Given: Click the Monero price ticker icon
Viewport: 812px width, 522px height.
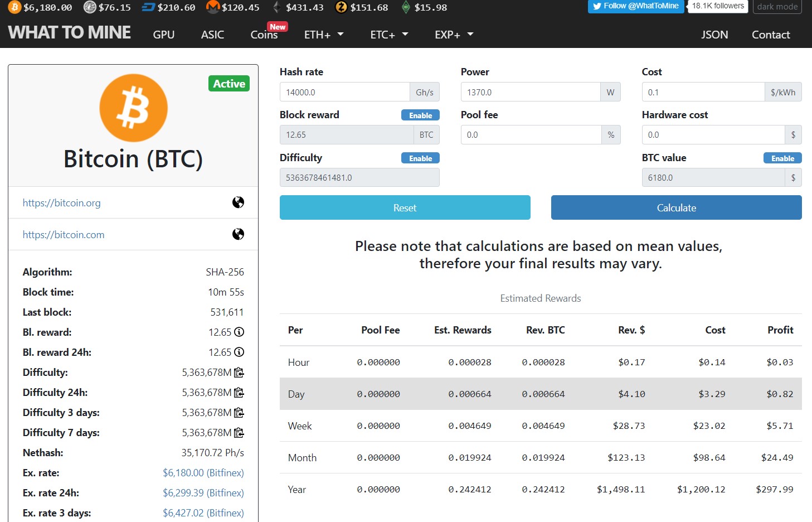Looking at the screenshot, I should (213, 7).
